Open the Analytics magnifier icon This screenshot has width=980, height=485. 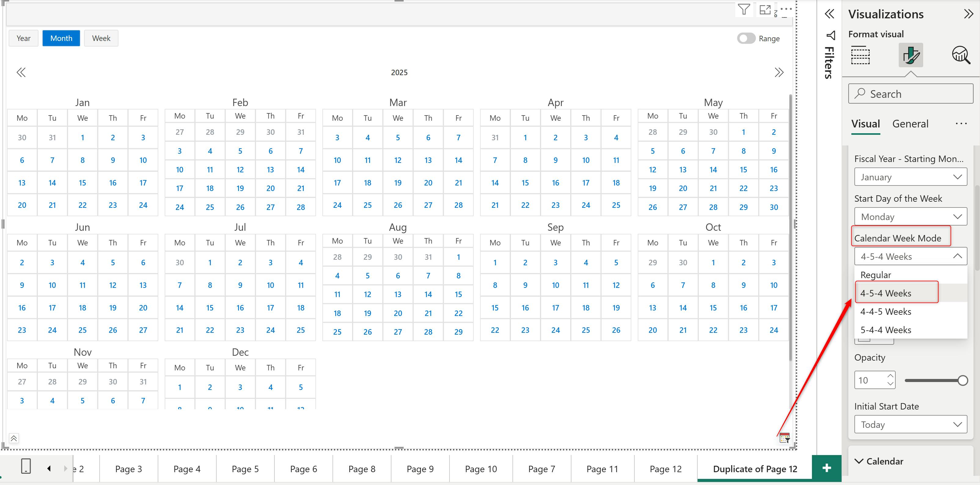[961, 55]
